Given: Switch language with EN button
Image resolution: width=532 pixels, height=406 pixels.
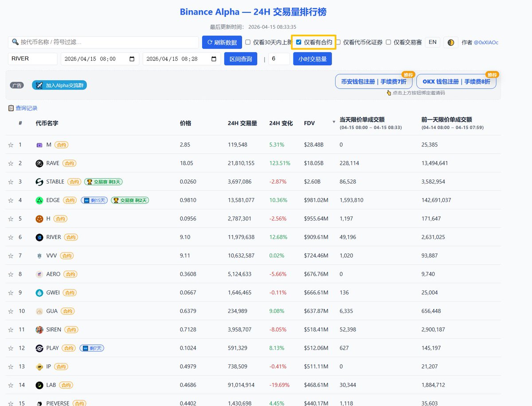Looking at the screenshot, I should (433, 43).
